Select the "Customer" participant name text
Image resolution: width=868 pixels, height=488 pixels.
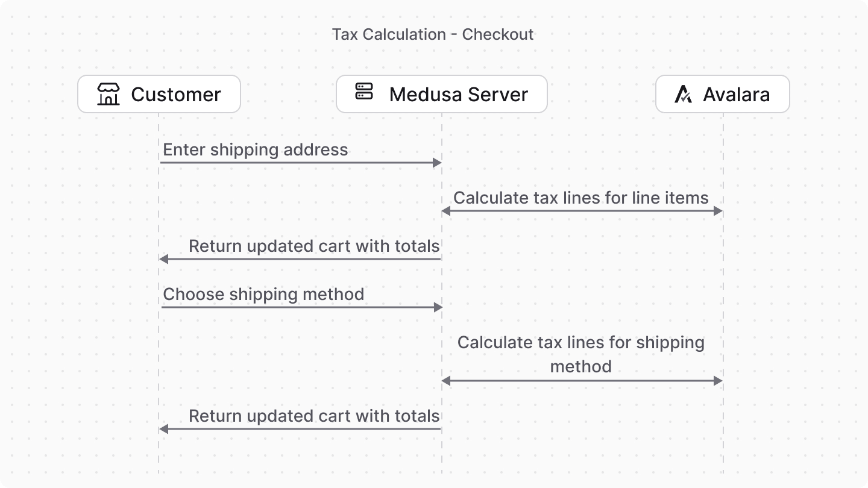tap(176, 95)
